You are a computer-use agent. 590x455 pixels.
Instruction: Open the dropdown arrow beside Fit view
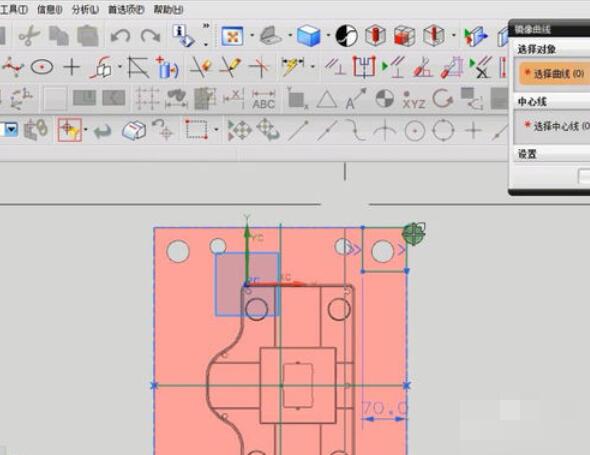252,36
